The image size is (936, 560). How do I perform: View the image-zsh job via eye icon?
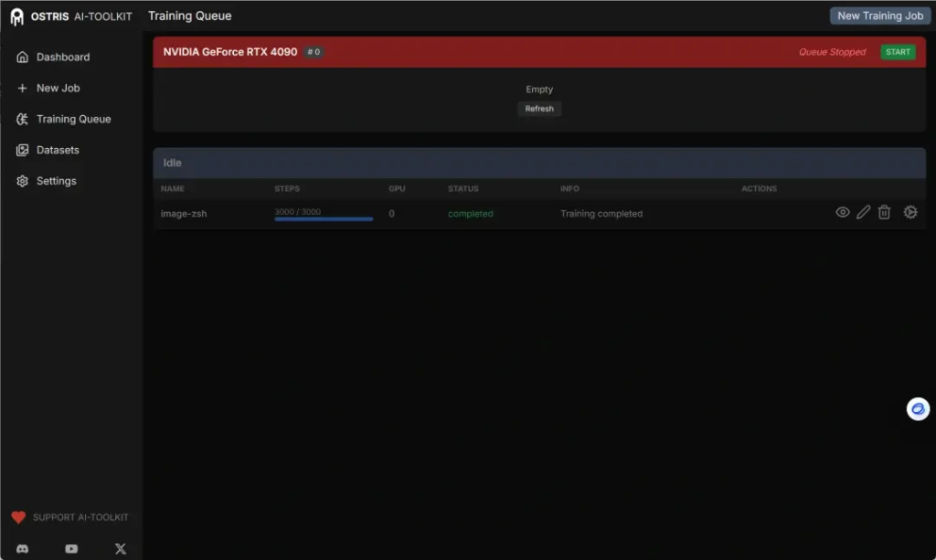[843, 213]
